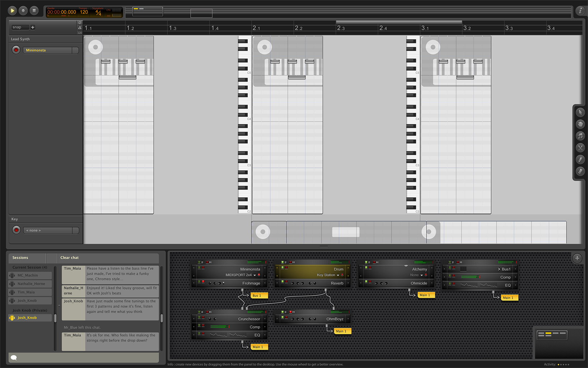
Task: Arm record on Minimonsta track
Action: [16, 50]
